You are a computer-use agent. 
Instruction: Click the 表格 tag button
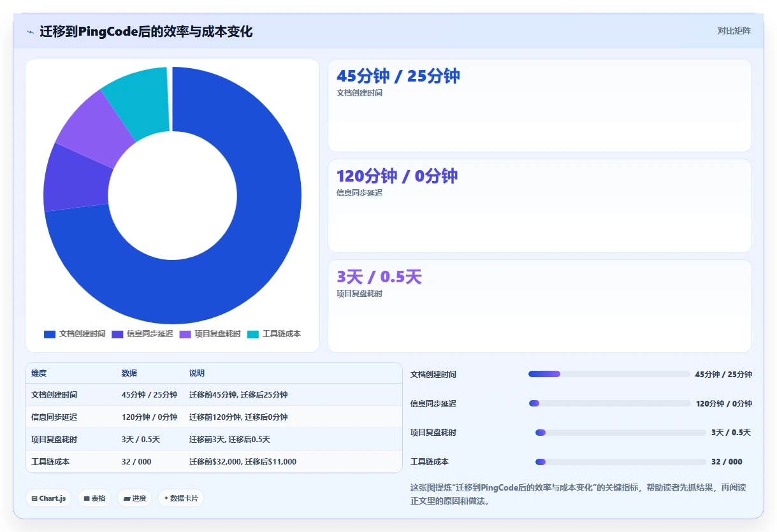tap(94, 498)
